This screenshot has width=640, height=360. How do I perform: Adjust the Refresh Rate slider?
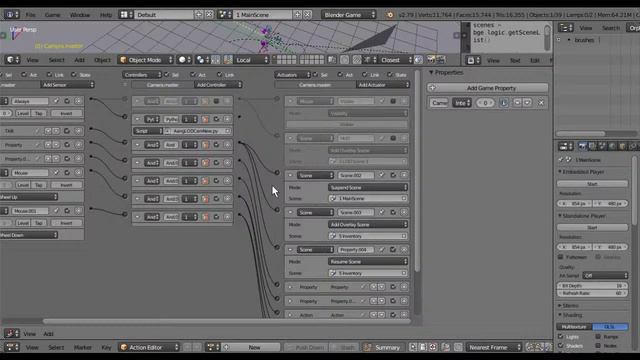coord(592,293)
